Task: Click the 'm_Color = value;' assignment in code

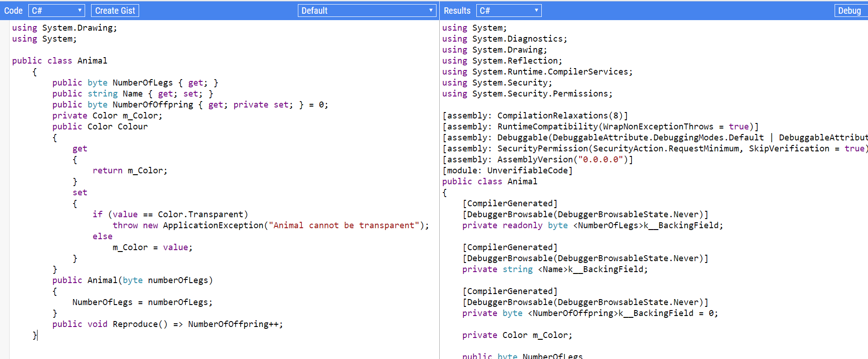Action: click(152, 247)
